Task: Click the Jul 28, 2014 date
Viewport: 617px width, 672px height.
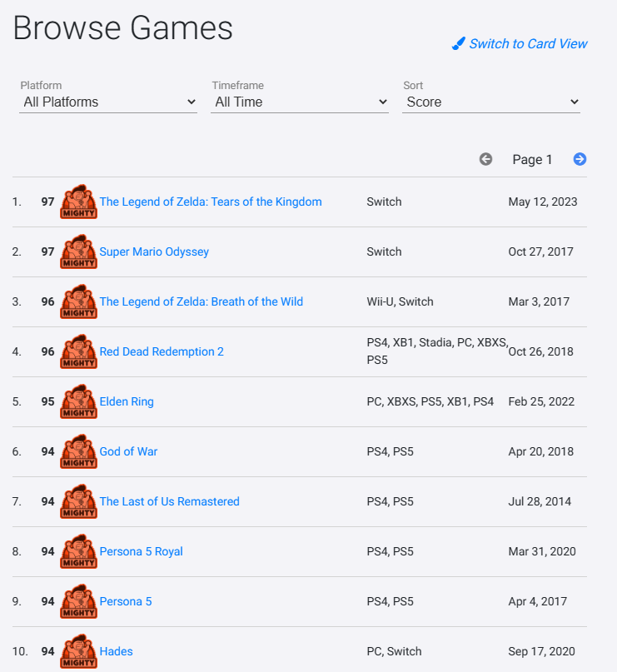Action: (x=540, y=501)
